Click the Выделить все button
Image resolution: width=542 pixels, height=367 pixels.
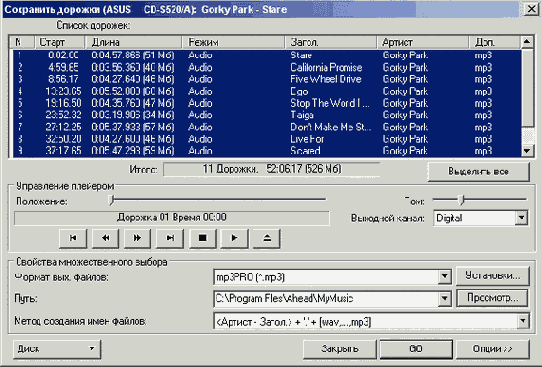pyautogui.click(x=478, y=171)
